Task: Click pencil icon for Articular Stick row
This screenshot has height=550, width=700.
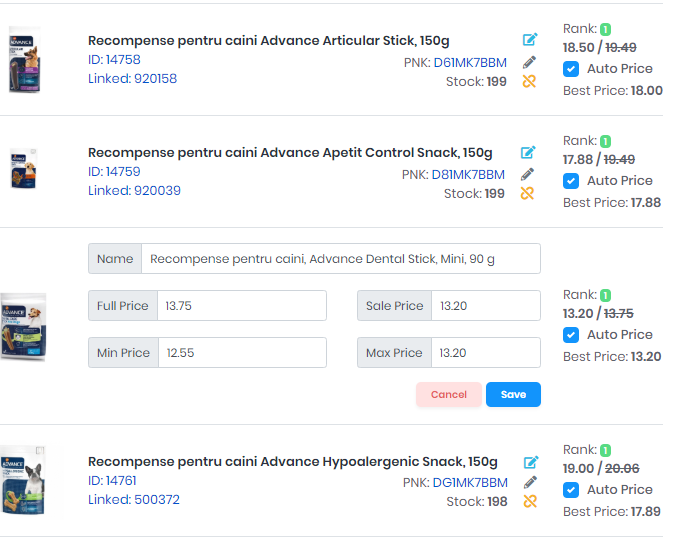Action: pyautogui.click(x=529, y=62)
